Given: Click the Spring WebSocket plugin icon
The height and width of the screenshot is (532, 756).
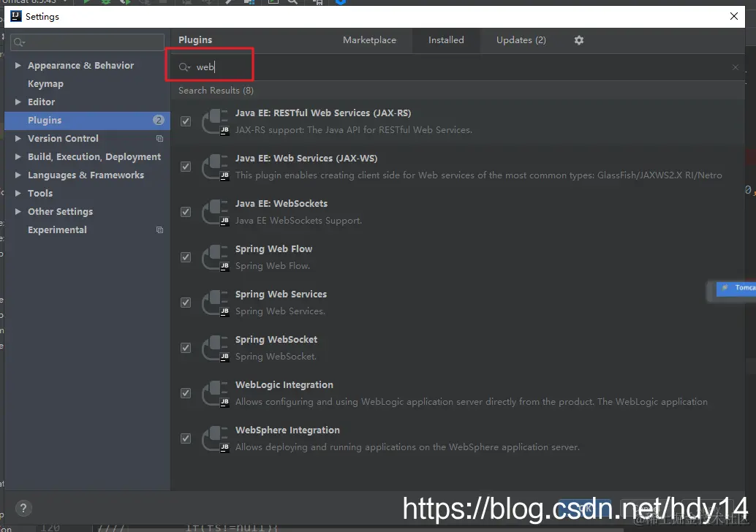Looking at the screenshot, I should coord(215,349).
